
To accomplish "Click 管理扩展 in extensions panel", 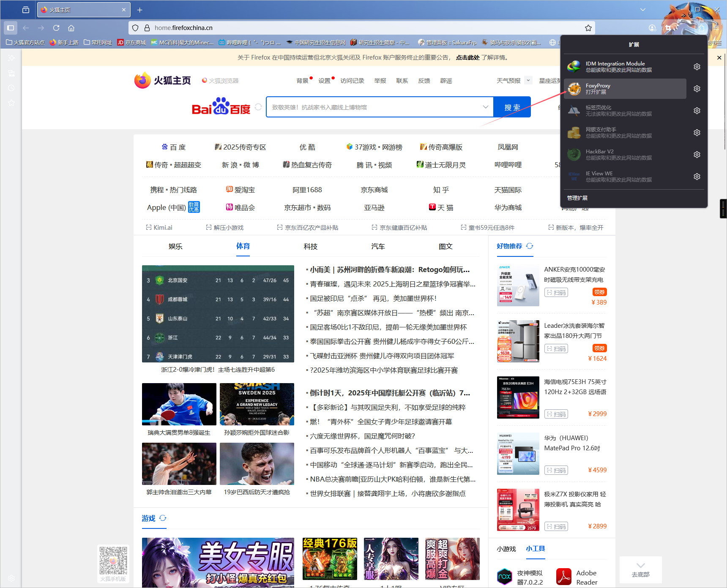I will pos(577,198).
